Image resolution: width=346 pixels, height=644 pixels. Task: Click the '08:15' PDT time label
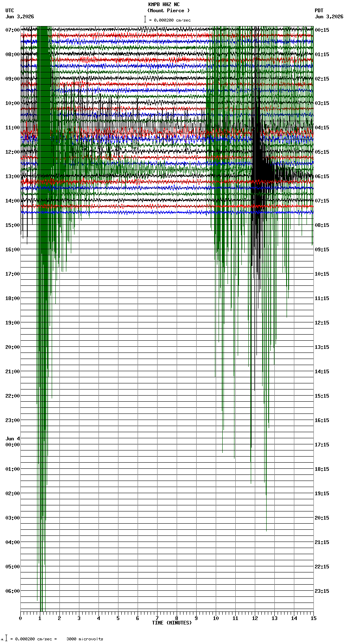(x=322, y=225)
